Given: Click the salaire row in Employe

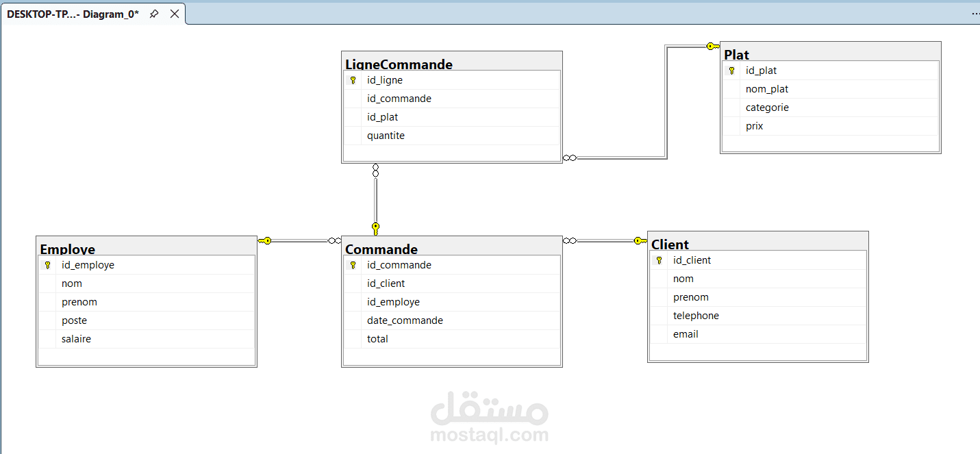Looking at the screenshot, I should click(76, 338).
